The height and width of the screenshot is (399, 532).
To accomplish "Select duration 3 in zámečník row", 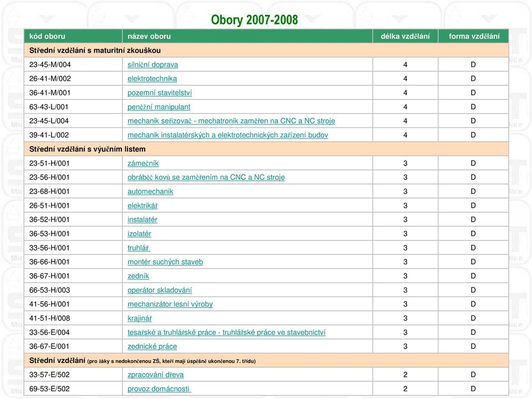I will tap(405, 163).
